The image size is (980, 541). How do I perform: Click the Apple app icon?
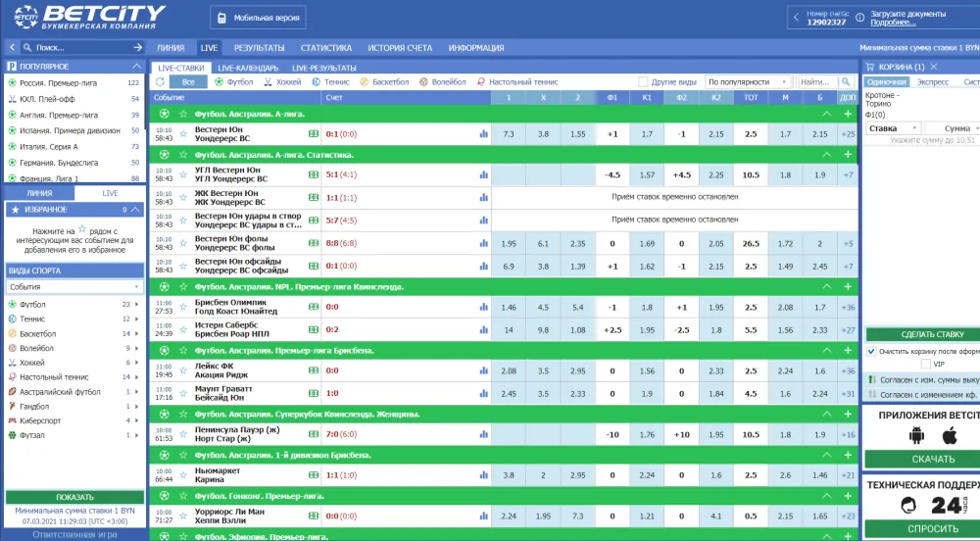[949, 436]
